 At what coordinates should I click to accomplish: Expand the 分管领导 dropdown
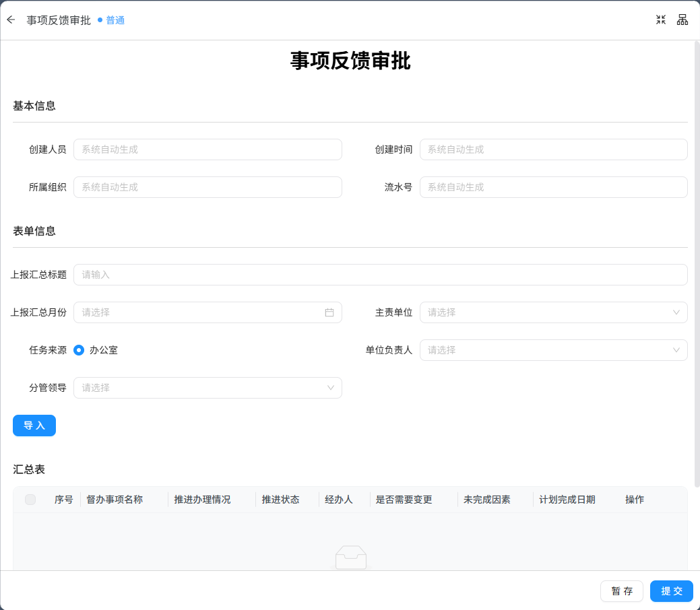(x=208, y=388)
